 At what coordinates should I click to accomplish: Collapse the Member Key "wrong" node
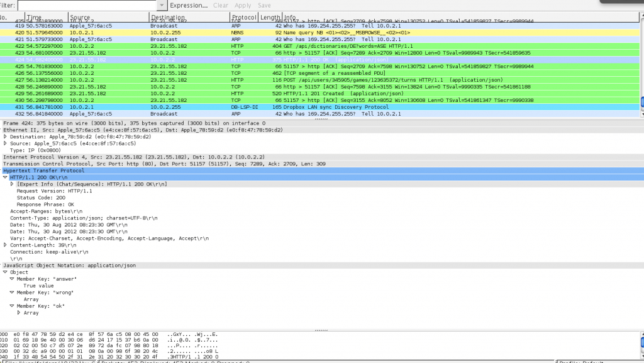pyautogui.click(x=12, y=293)
